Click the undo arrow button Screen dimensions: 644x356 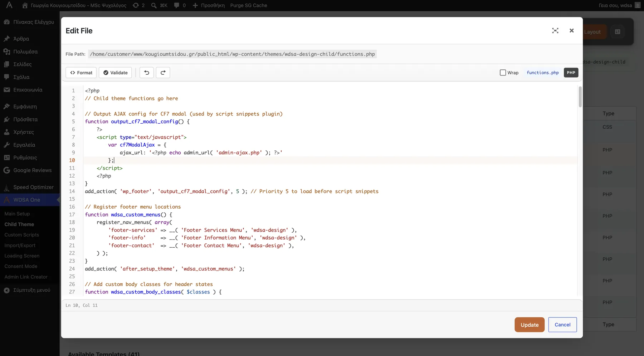(x=146, y=73)
